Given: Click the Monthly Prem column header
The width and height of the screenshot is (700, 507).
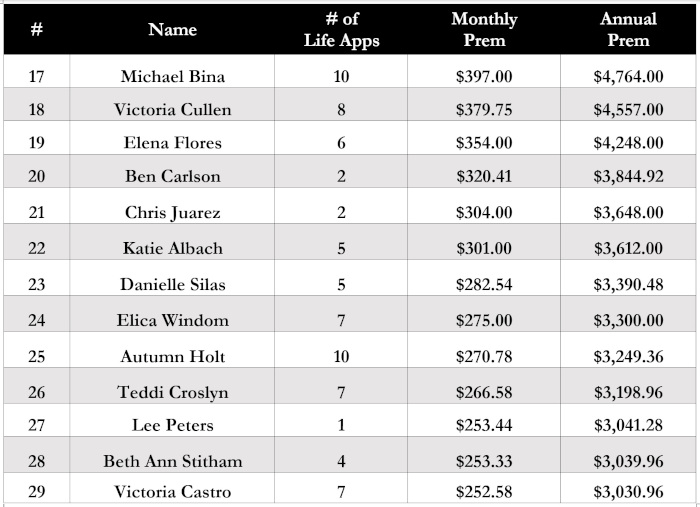Looking at the screenshot, I should pyautogui.click(x=484, y=29).
